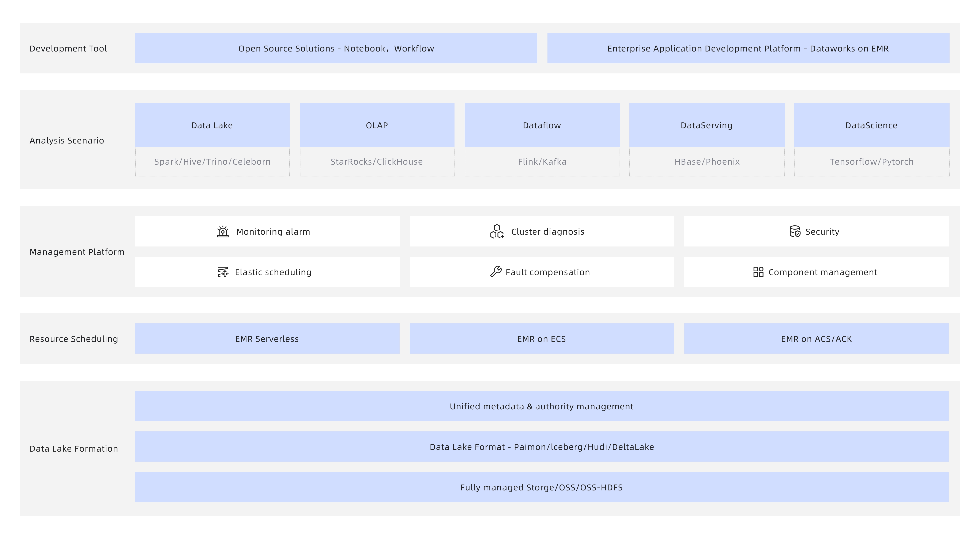Select the OLAP scenario block

pyautogui.click(x=377, y=125)
